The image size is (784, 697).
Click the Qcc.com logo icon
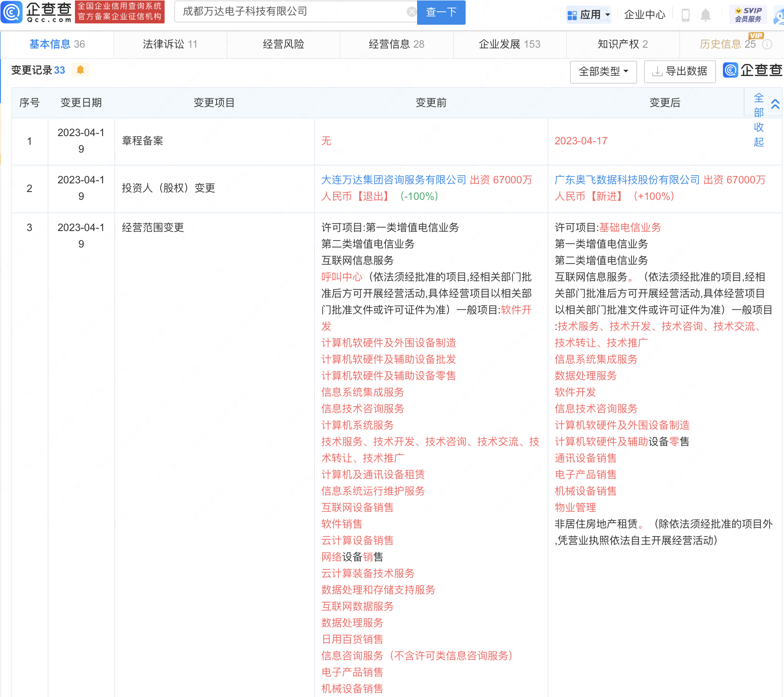coord(11,12)
